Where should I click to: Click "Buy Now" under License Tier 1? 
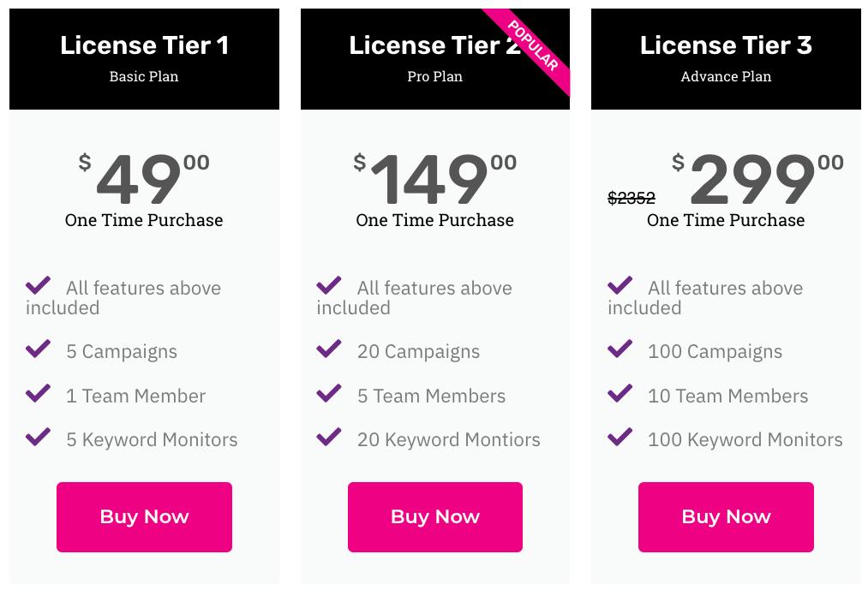pyautogui.click(x=144, y=516)
